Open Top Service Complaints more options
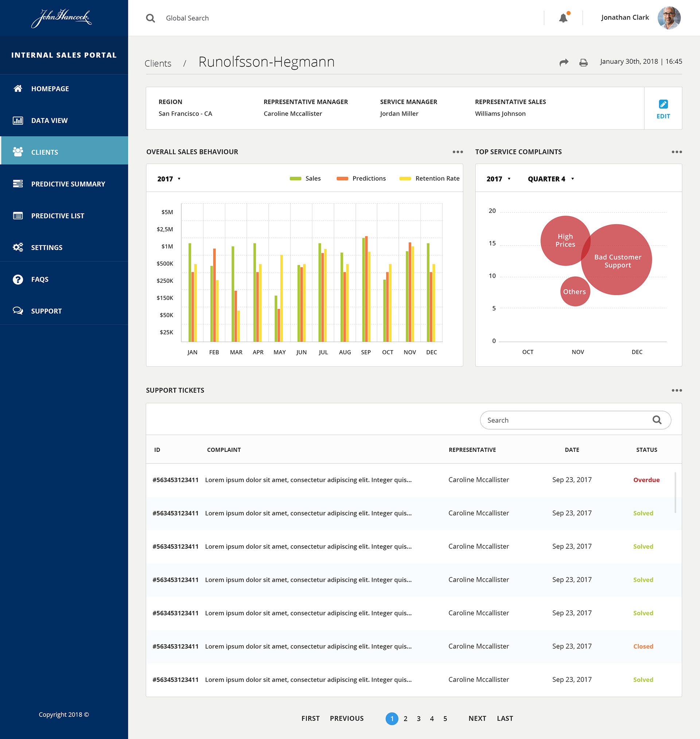 click(x=677, y=152)
